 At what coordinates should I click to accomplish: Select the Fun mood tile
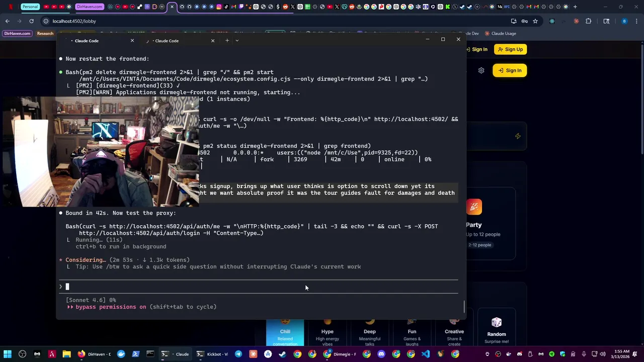(x=412, y=332)
